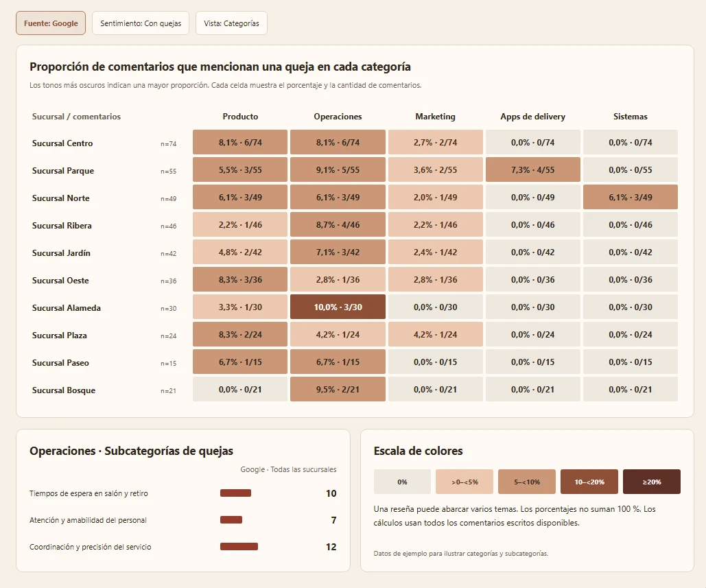The height and width of the screenshot is (588, 706).
Task: Click the value 12 for Coordinación
Action: (x=331, y=547)
